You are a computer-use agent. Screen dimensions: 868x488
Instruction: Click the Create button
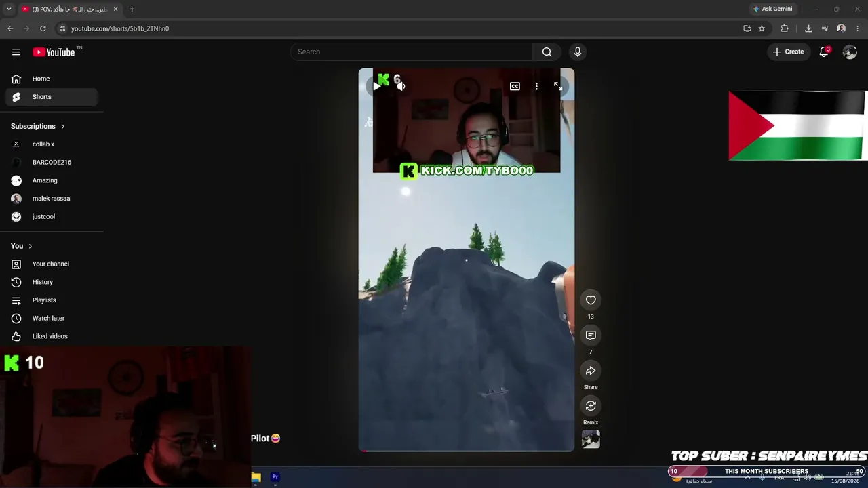click(788, 52)
